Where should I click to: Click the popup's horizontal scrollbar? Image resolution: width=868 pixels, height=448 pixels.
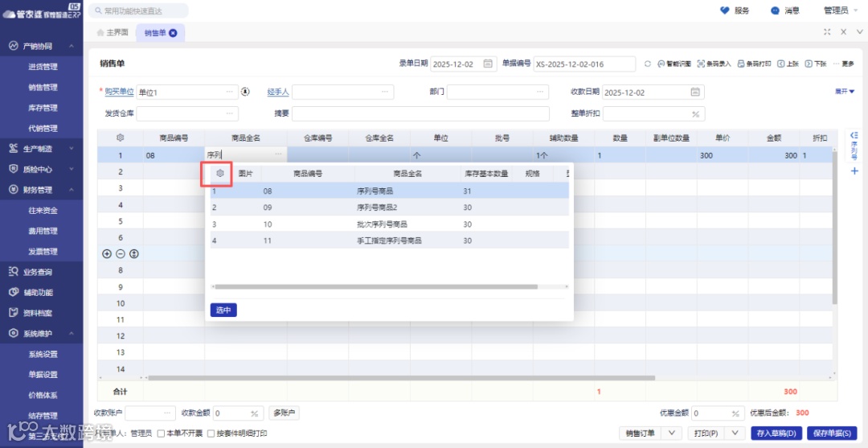click(x=376, y=287)
